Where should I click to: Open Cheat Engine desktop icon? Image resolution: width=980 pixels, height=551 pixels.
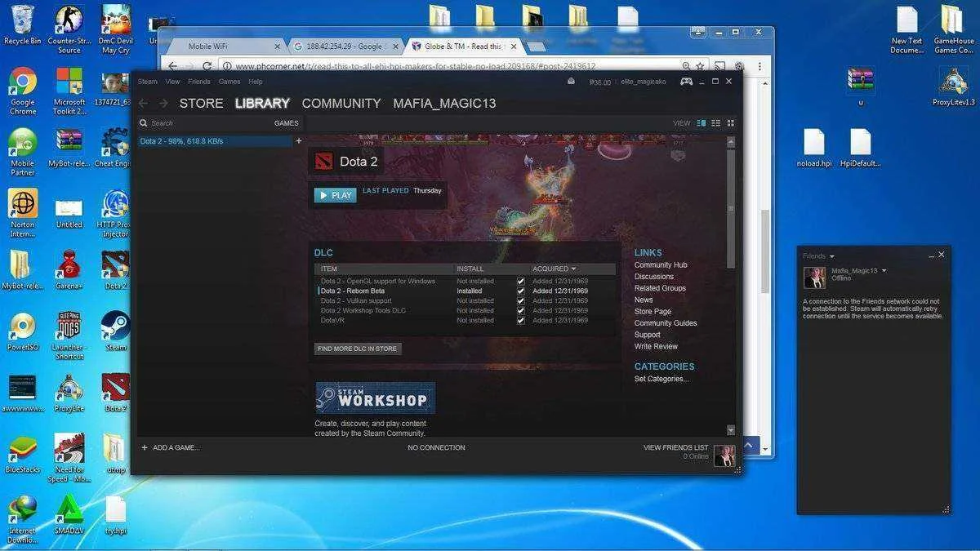(x=116, y=142)
